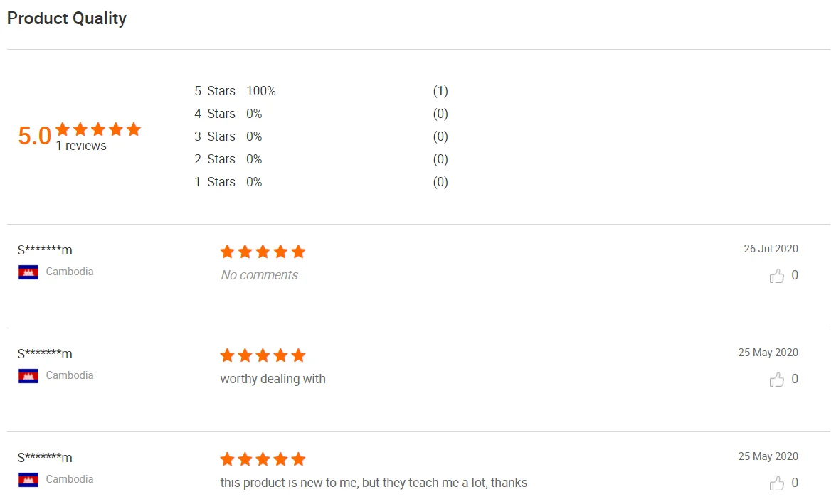Select the "4 Stars" rating row
Screen dimensions: 836x504
(x=214, y=114)
